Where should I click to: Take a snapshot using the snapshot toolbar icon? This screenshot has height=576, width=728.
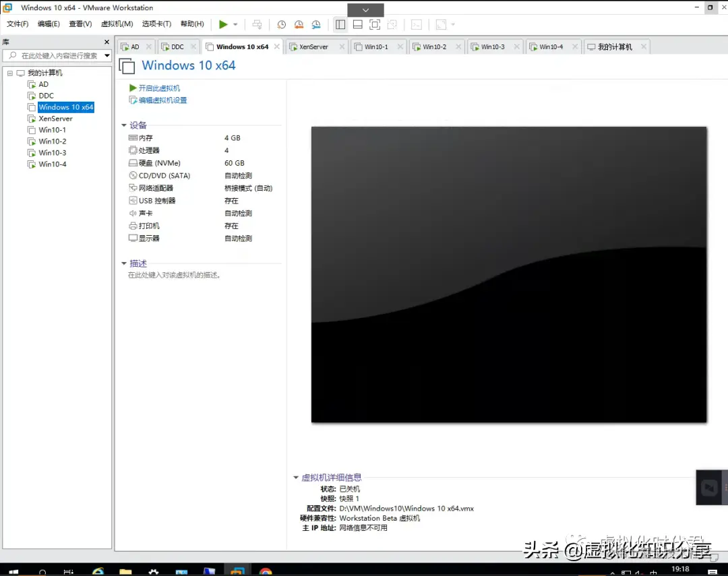[281, 24]
